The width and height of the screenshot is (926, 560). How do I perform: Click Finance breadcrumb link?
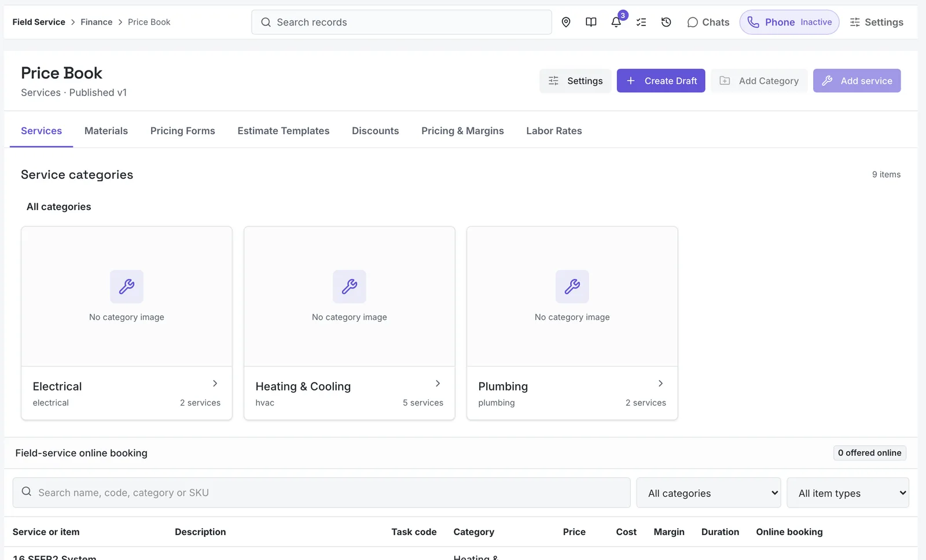click(x=96, y=22)
